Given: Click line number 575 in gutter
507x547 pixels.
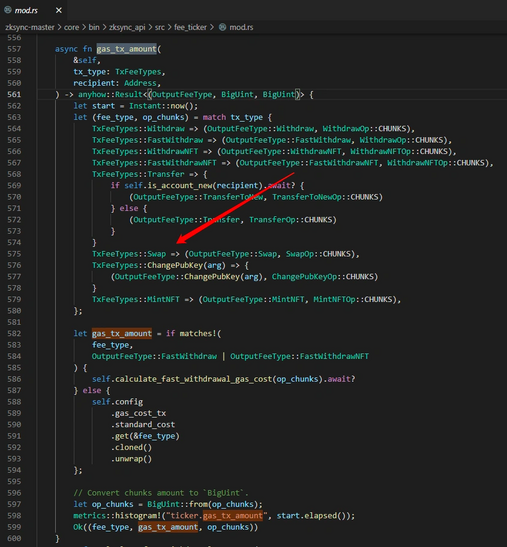Looking at the screenshot, I should (x=14, y=254).
